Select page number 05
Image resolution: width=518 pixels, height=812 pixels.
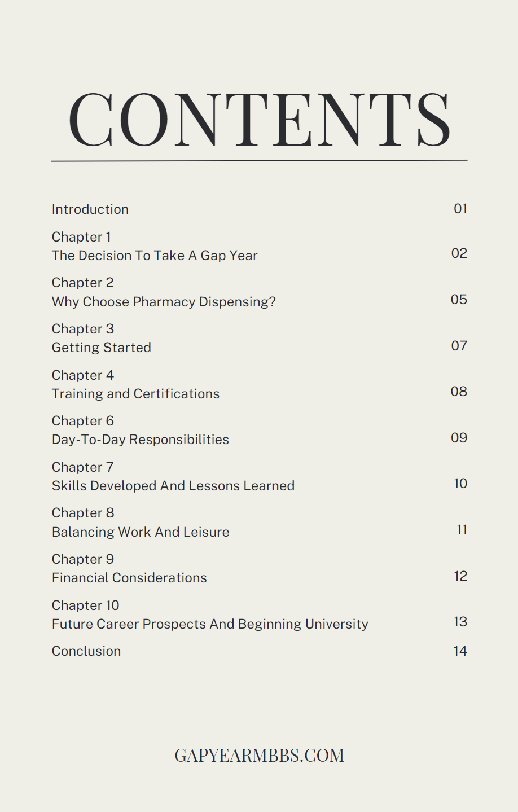[x=459, y=300]
